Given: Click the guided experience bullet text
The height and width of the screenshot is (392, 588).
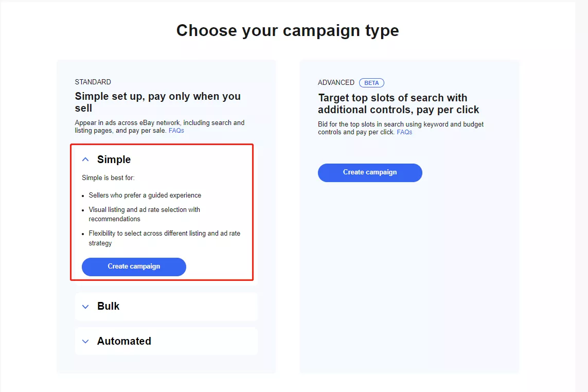Looking at the screenshot, I should coord(145,195).
